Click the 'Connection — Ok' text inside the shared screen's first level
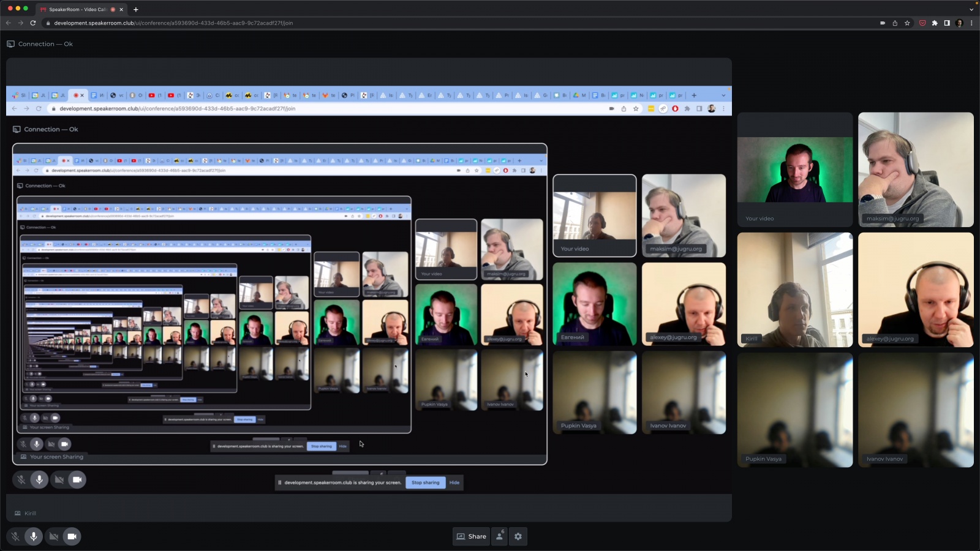Viewport: 980px width, 551px height. click(x=51, y=129)
